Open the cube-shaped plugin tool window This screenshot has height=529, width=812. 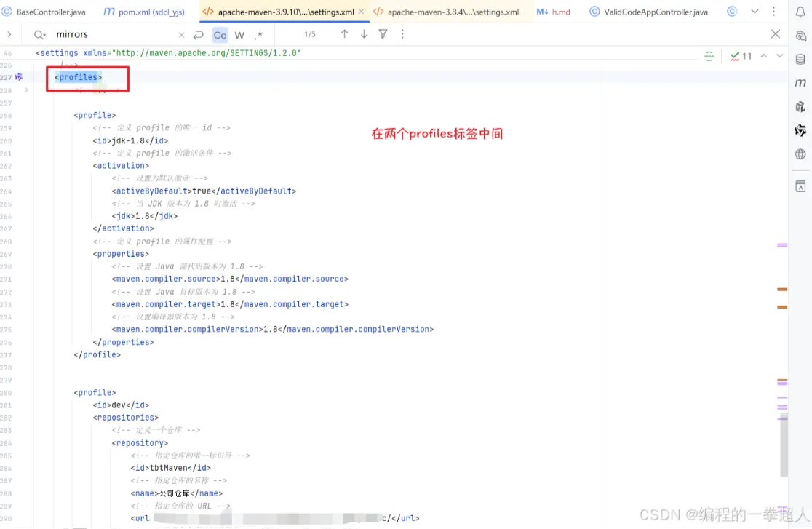pyautogui.click(x=800, y=107)
